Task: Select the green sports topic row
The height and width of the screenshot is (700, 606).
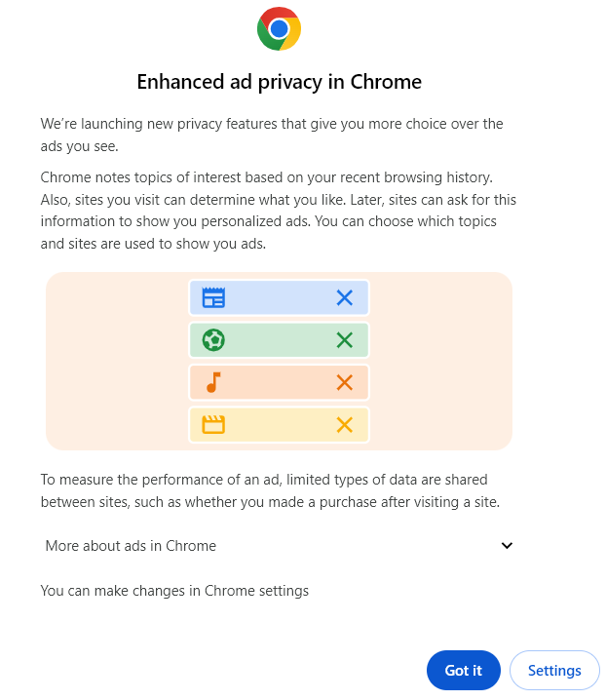Action: (x=279, y=340)
